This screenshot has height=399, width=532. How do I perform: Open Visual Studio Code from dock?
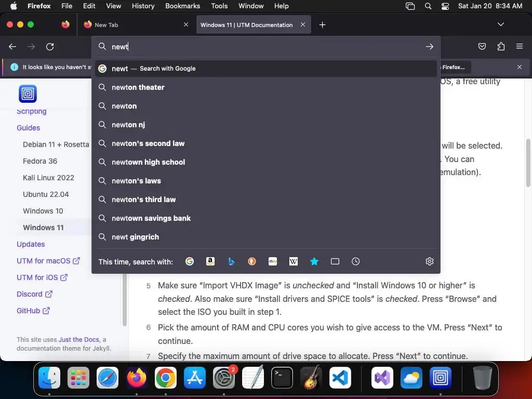point(340,378)
